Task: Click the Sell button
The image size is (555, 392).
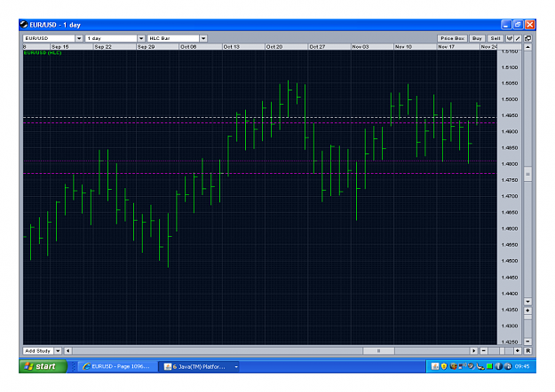Action: click(496, 38)
